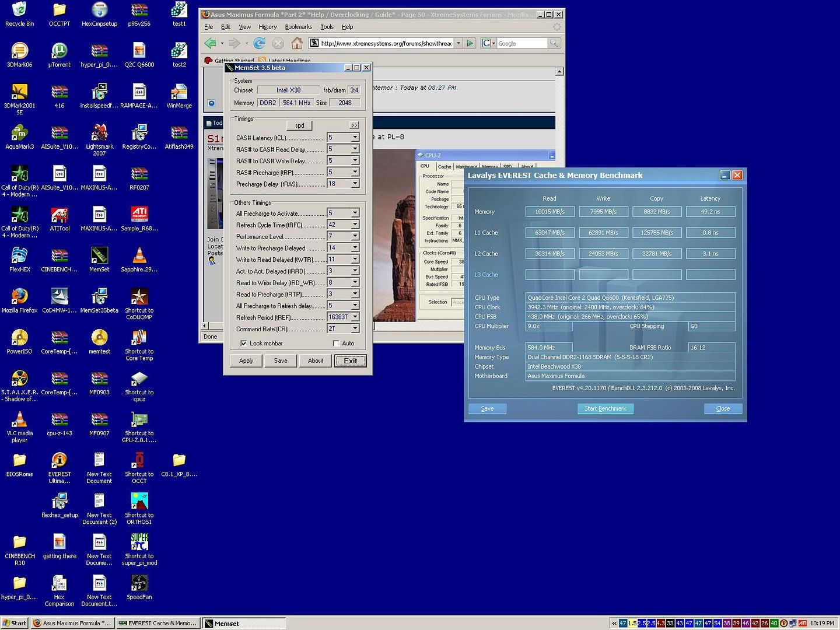Select the WinMerge desktop icon
This screenshot has width=840, height=630.
pyautogui.click(x=179, y=96)
